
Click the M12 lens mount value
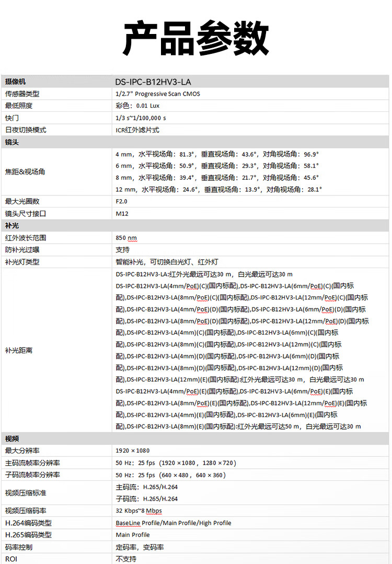(x=122, y=213)
